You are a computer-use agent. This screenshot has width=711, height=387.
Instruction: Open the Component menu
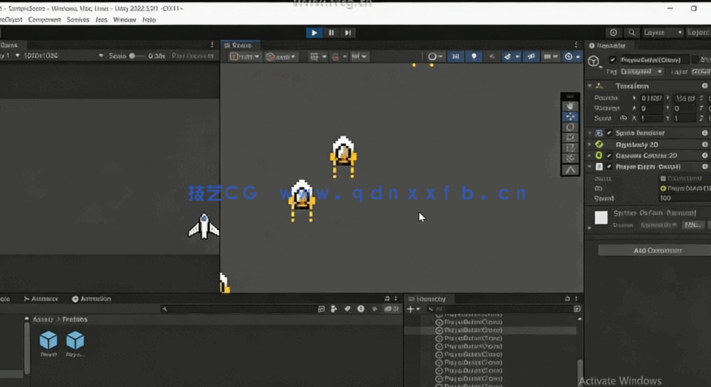44,20
